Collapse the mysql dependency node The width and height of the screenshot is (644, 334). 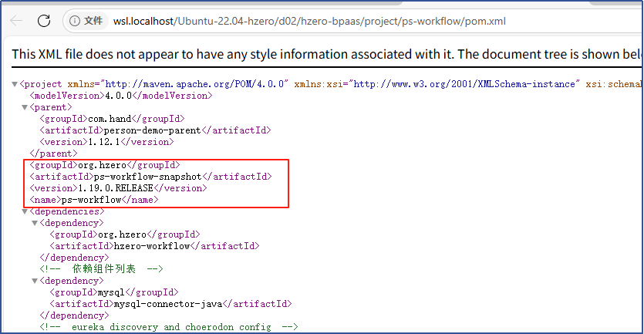coord(35,281)
